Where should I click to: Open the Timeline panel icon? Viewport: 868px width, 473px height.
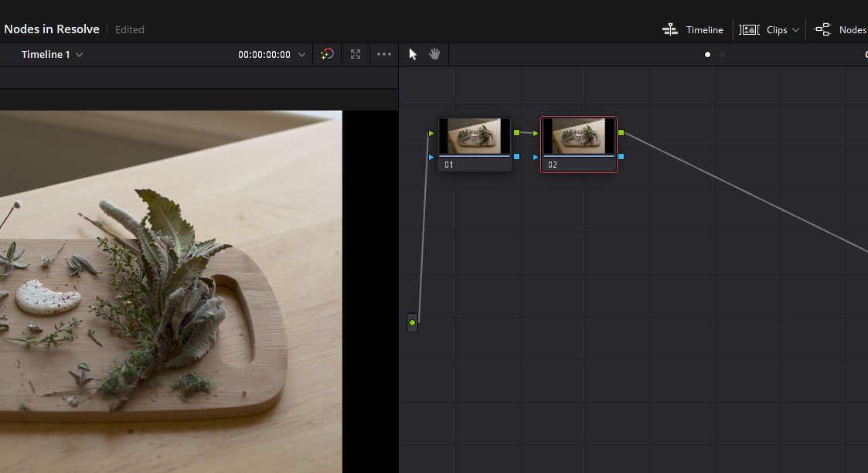(x=670, y=29)
